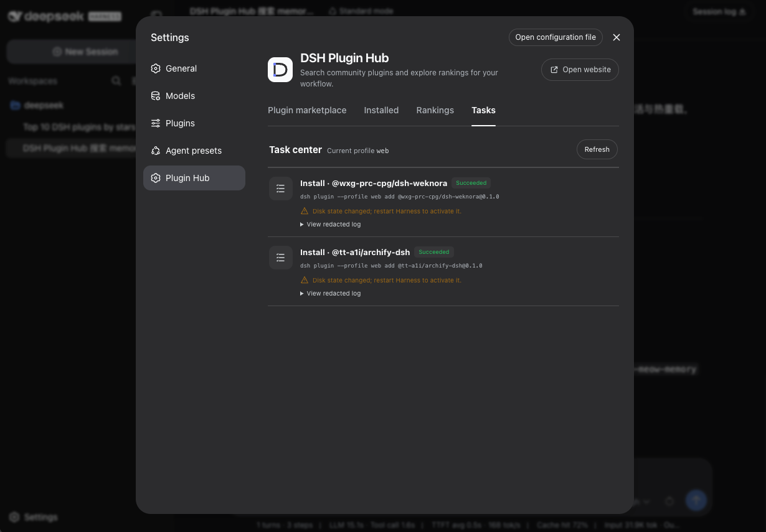Click the Standard mode label in header

coord(361,11)
